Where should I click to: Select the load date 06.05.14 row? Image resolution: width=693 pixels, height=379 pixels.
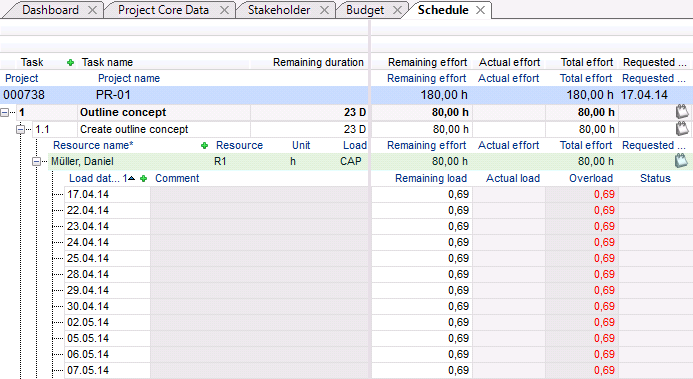pyautogui.click(x=88, y=354)
